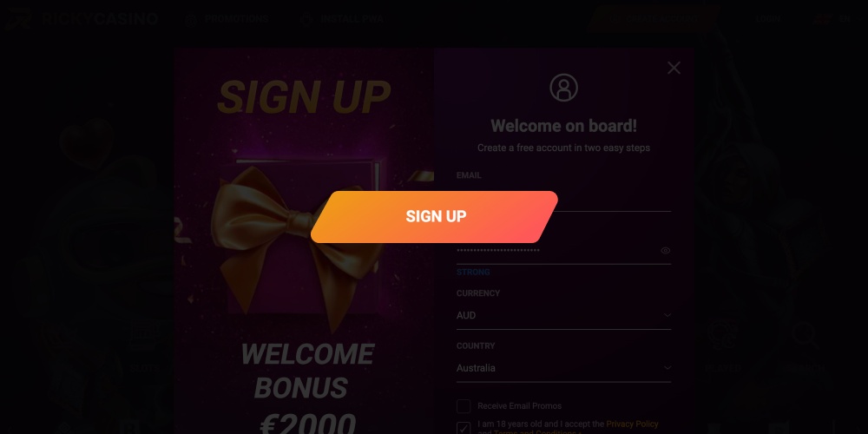Viewport: 868px width, 434px height.
Task: Open the Currency dropdown showing AUD
Action: click(563, 316)
